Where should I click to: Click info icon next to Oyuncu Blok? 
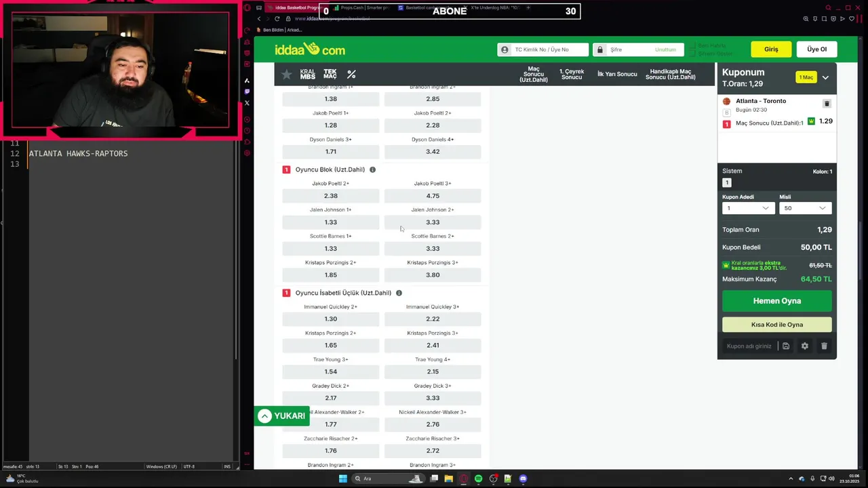click(372, 169)
